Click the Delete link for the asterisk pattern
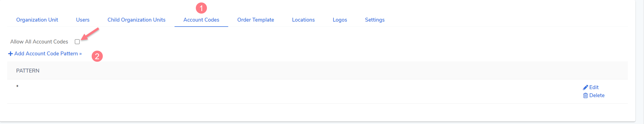Image resolution: width=644 pixels, height=124 pixels. point(597,95)
